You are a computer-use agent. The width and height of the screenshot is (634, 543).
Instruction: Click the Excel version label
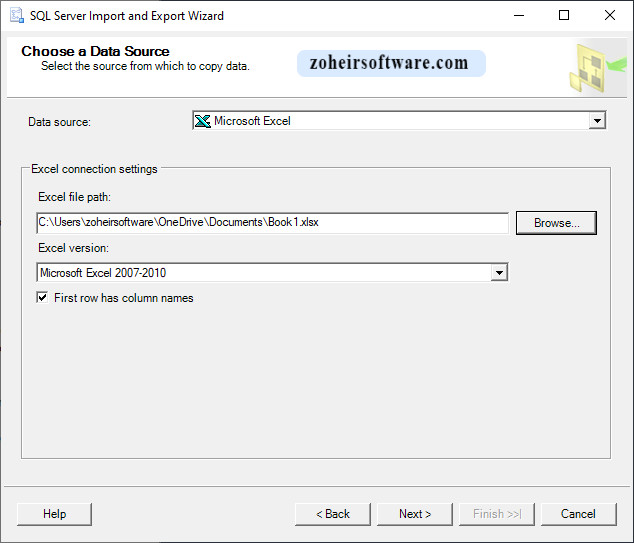74,248
